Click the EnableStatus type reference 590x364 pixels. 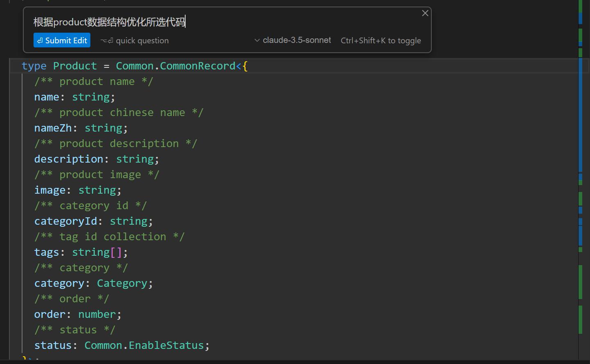(166, 345)
